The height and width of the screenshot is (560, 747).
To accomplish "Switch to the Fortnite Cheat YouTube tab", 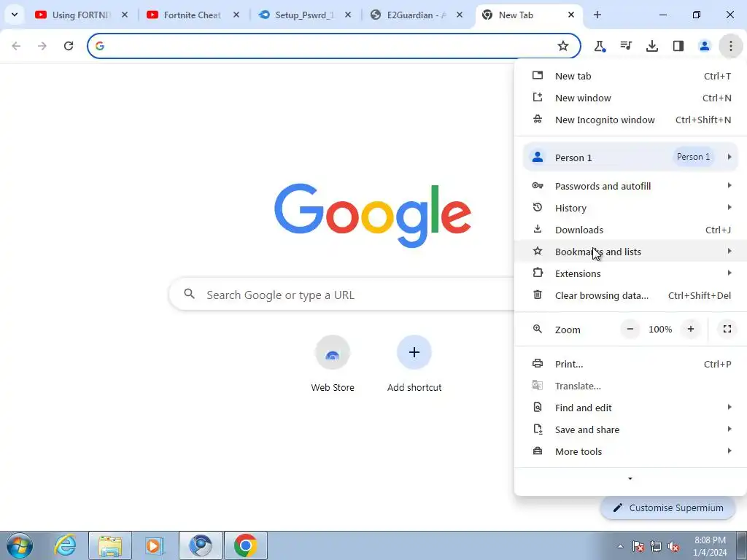I will [x=190, y=15].
